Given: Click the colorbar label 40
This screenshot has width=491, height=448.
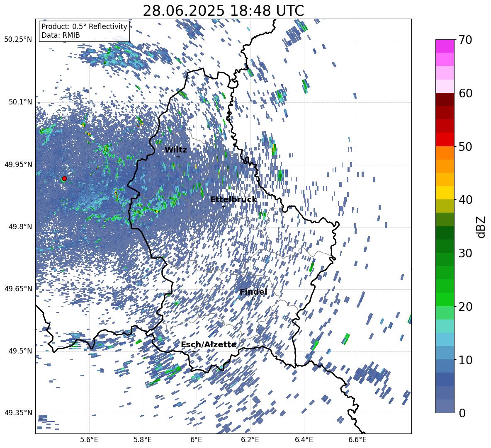Looking at the screenshot, I should click(x=465, y=200).
